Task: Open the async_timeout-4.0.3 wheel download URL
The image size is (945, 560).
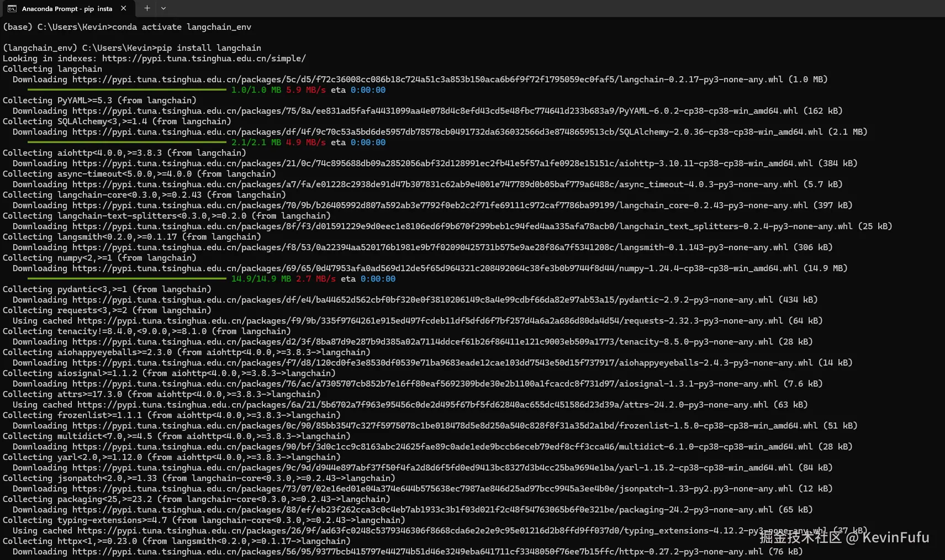Action: click(435, 184)
